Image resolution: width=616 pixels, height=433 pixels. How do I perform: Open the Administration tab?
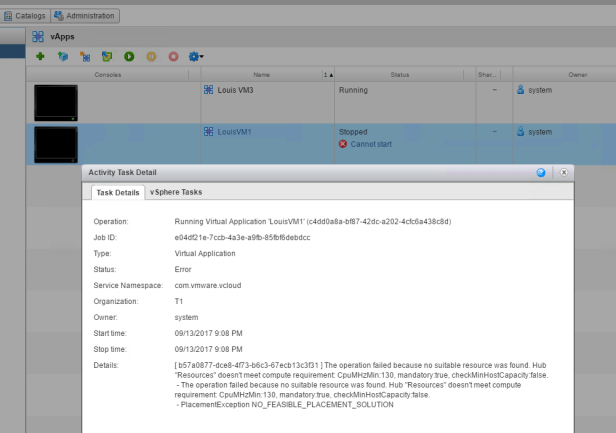[x=85, y=16]
